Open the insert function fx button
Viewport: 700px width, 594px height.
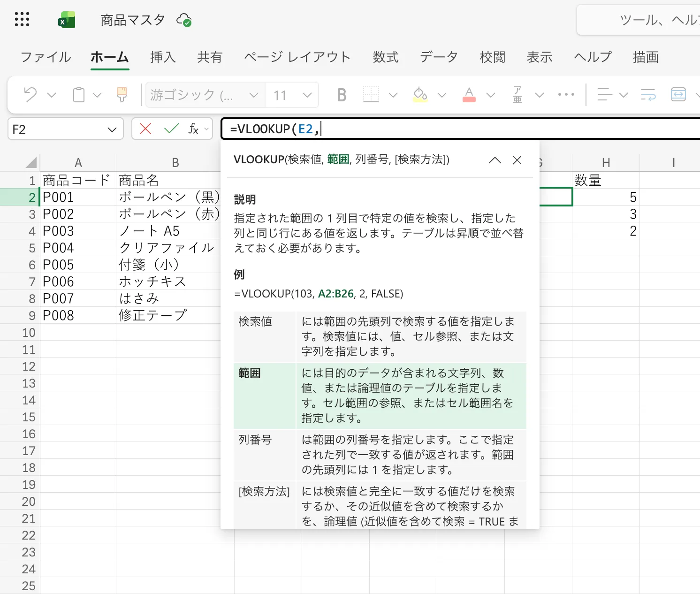tap(193, 129)
